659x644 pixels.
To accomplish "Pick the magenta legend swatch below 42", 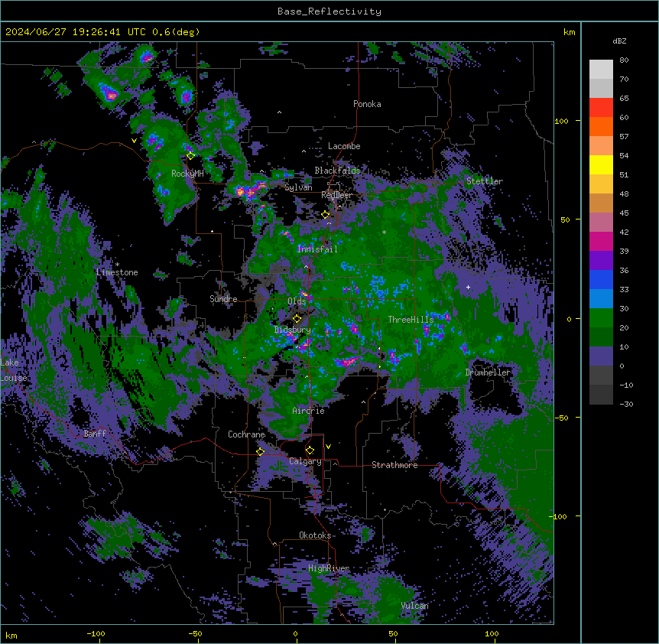I will point(601,241).
